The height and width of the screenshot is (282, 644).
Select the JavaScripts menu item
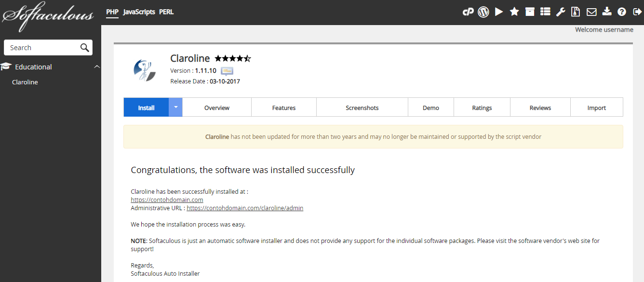pyautogui.click(x=139, y=12)
